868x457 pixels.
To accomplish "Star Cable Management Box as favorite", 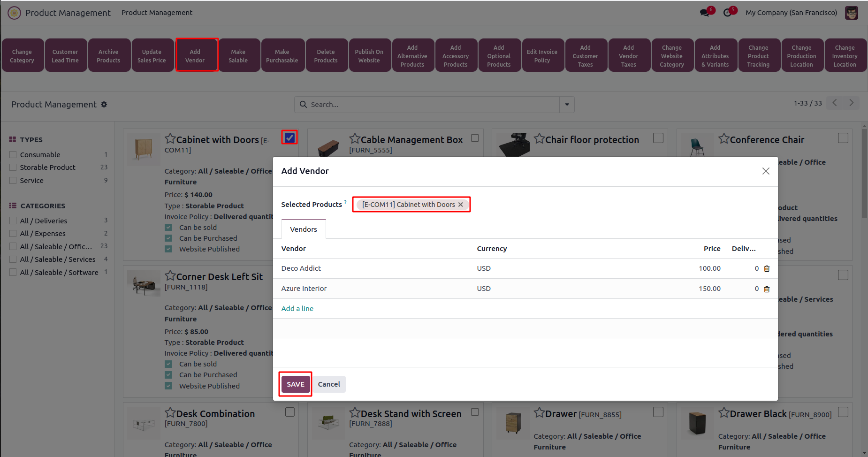I will click(355, 139).
